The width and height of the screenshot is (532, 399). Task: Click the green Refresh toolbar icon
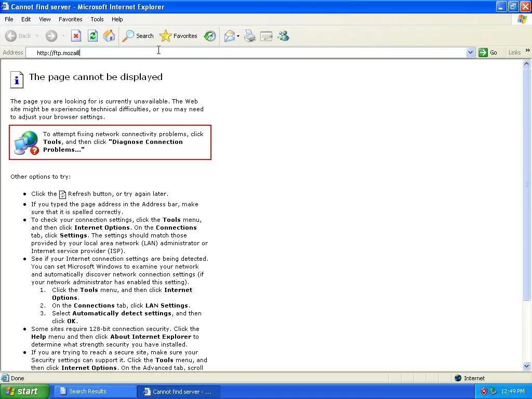[x=92, y=36]
